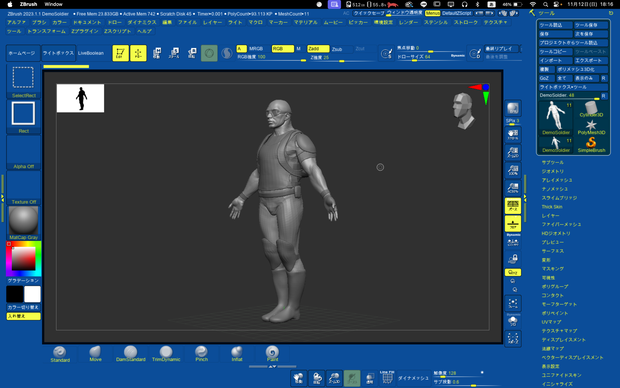Toggle the LiveBoolean button
This screenshot has width=620, height=388.
pyautogui.click(x=91, y=53)
